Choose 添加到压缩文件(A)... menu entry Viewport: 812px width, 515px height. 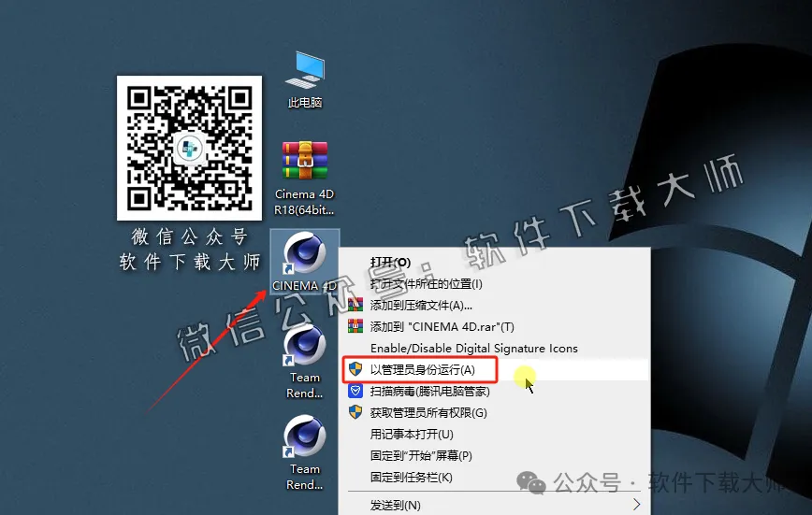(495, 306)
